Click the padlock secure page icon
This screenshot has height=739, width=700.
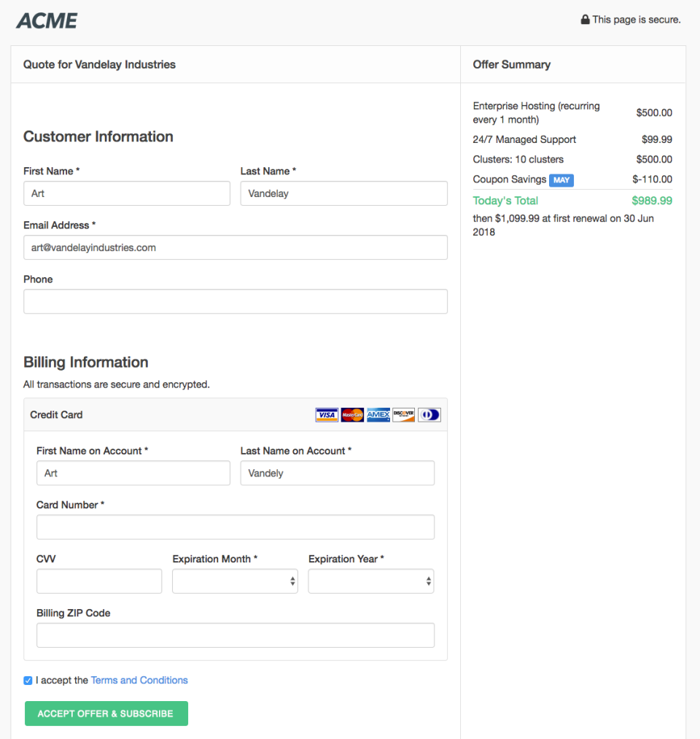pos(585,19)
